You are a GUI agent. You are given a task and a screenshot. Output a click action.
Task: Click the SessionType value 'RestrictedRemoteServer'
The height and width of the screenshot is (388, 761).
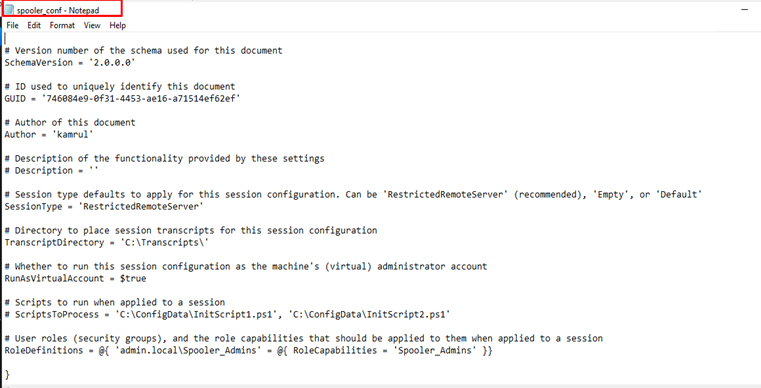coord(141,206)
